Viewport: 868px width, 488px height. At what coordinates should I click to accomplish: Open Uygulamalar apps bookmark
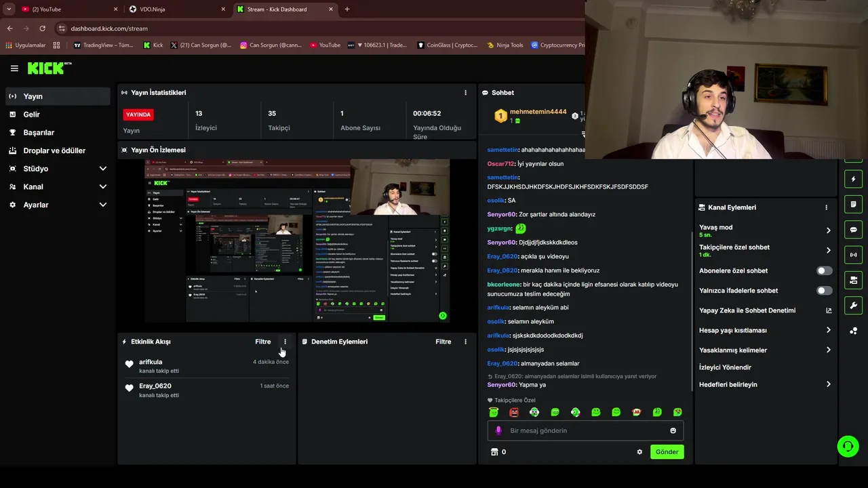tap(25, 45)
